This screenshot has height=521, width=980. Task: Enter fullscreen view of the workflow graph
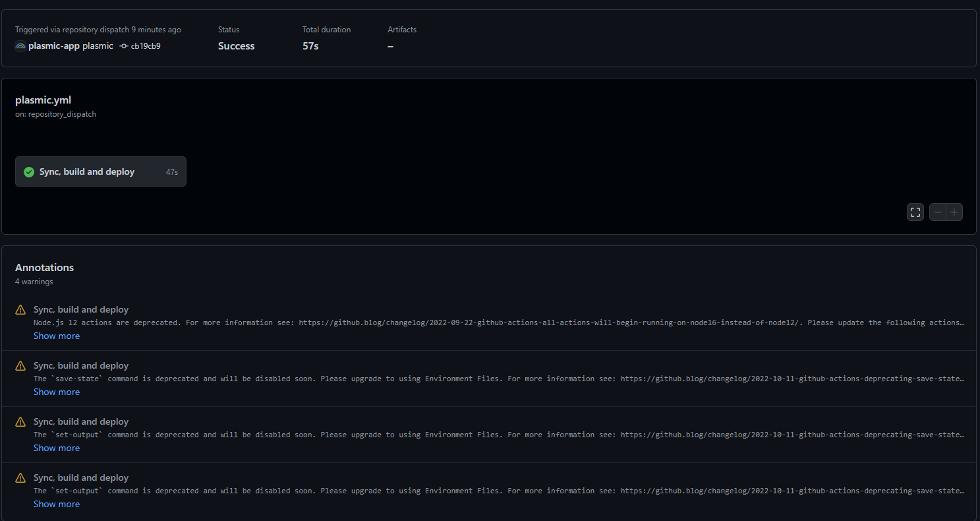click(915, 212)
